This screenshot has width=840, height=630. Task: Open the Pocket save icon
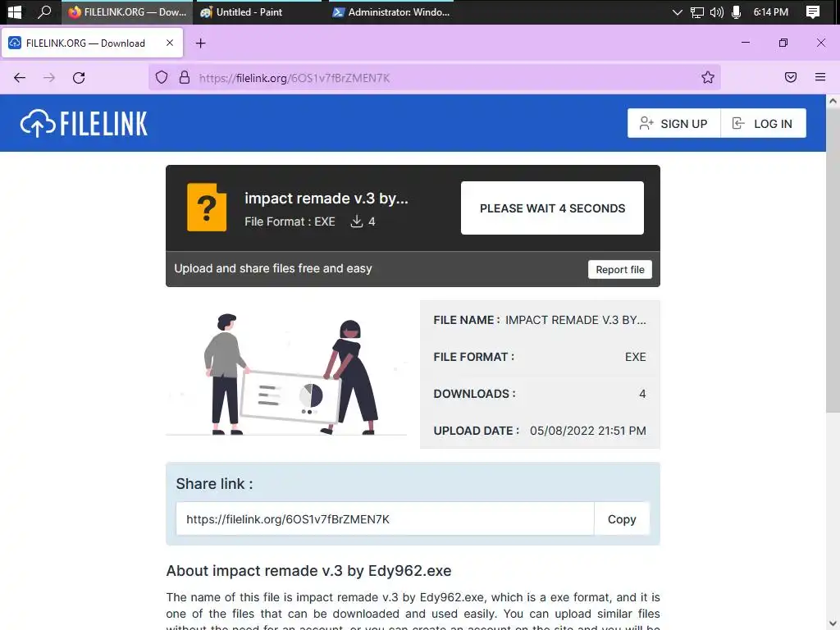coord(791,77)
